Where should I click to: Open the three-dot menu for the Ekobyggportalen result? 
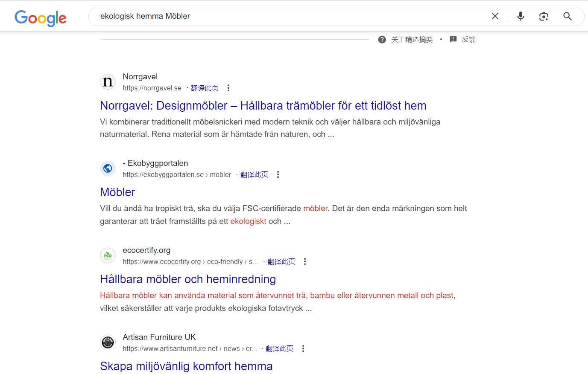278,174
